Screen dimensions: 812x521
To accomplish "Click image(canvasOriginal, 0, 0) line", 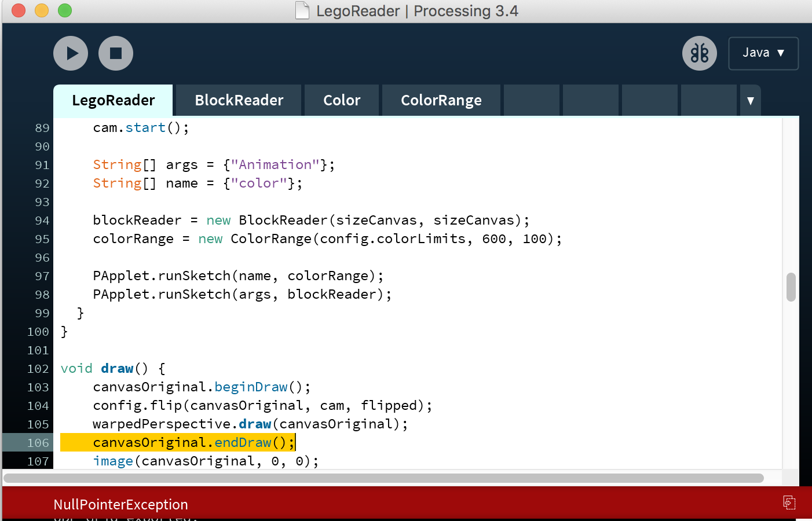I will click(x=206, y=461).
